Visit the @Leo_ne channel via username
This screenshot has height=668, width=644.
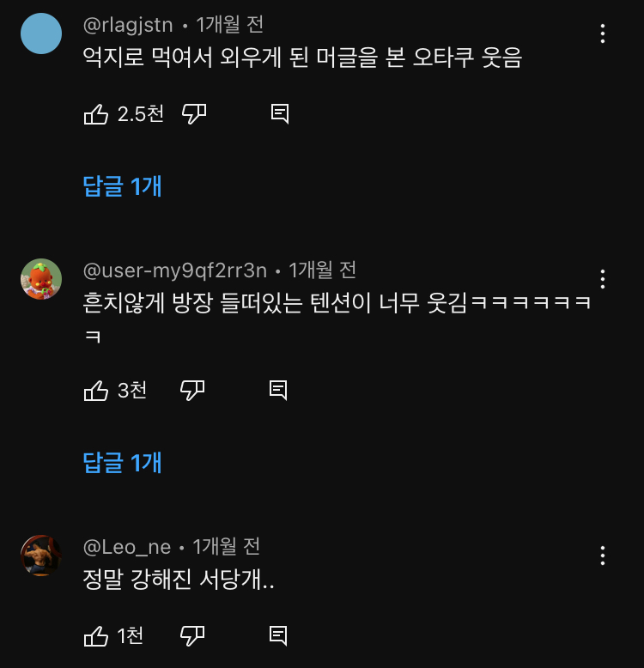[126, 547]
